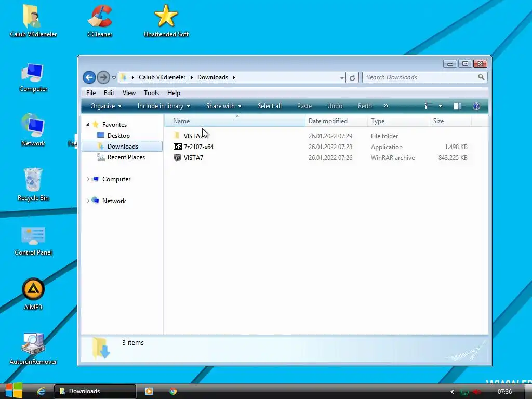This screenshot has width=532, height=399.
Task: Open the Help menu
Action: pyautogui.click(x=174, y=93)
